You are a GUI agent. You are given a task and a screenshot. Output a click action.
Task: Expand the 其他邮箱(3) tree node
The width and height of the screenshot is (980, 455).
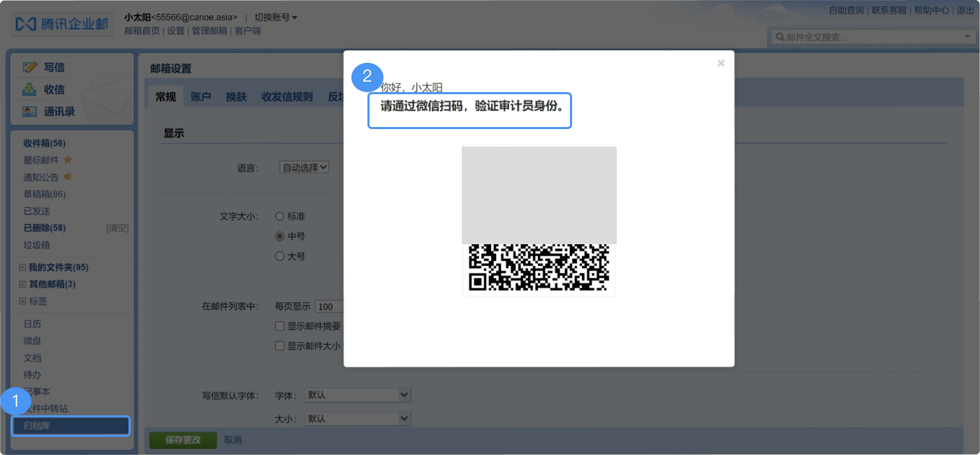pyautogui.click(x=22, y=284)
